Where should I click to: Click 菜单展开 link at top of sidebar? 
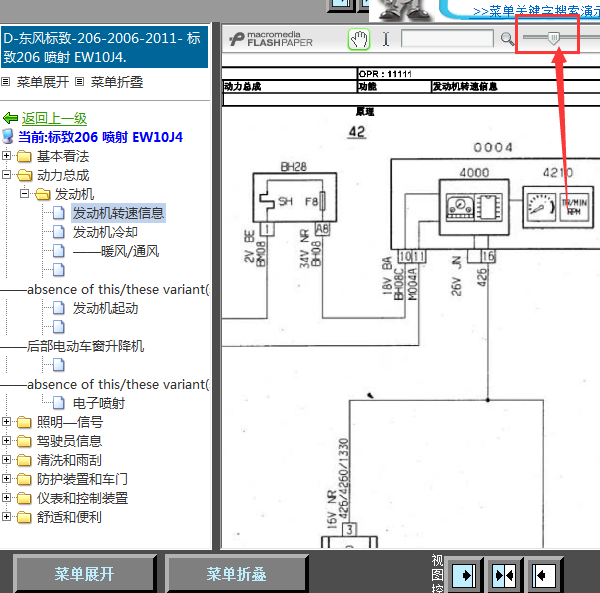coord(43,82)
